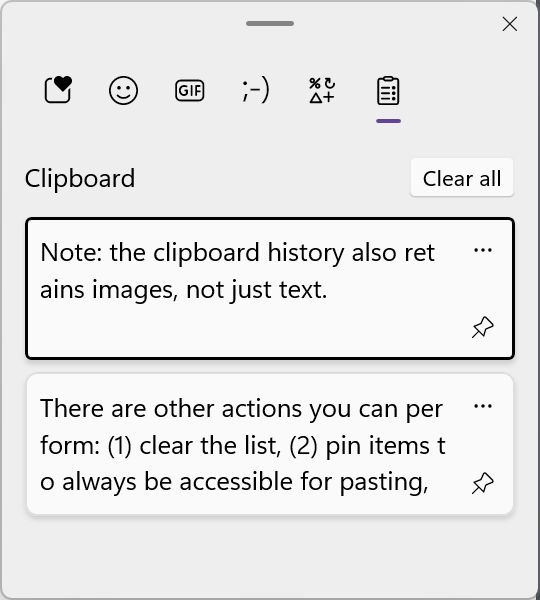Click the purple active tab indicator

point(388,121)
